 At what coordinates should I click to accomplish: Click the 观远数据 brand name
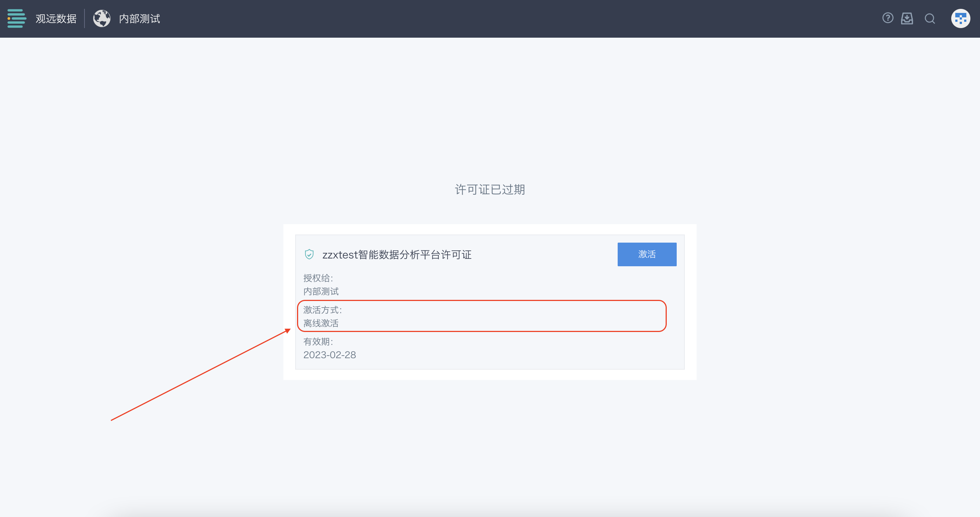click(56, 19)
